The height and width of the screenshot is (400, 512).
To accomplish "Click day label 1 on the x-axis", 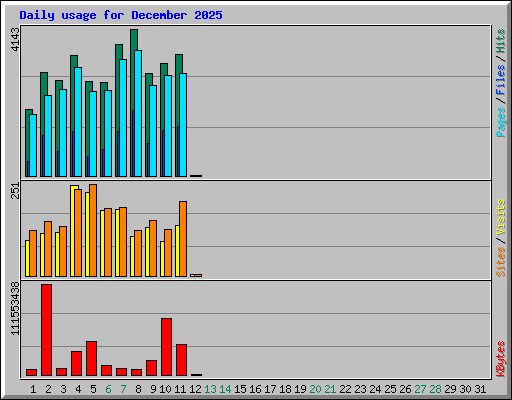I will [x=33, y=389].
